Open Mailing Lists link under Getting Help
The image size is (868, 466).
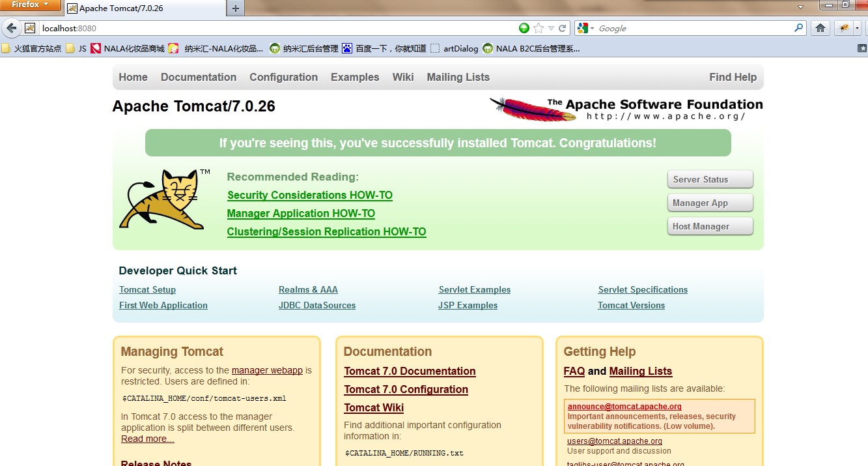(x=641, y=371)
